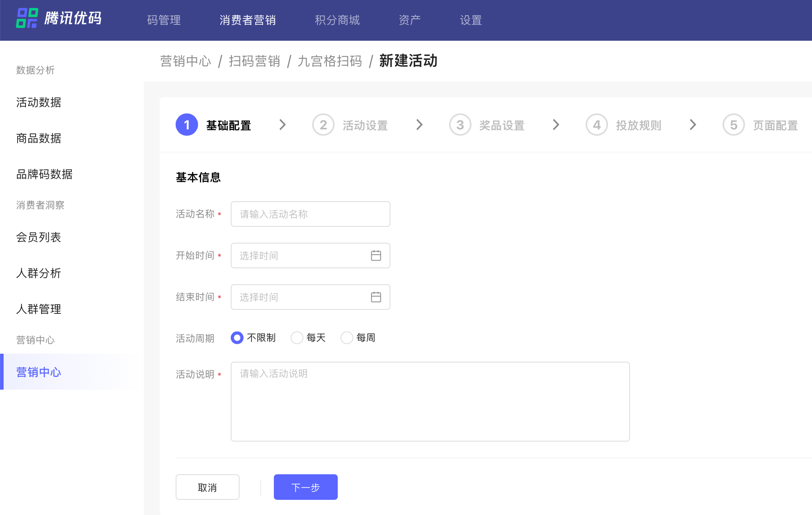
Task: Click the 新建活动 breadcrumb title
Action: 408,61
